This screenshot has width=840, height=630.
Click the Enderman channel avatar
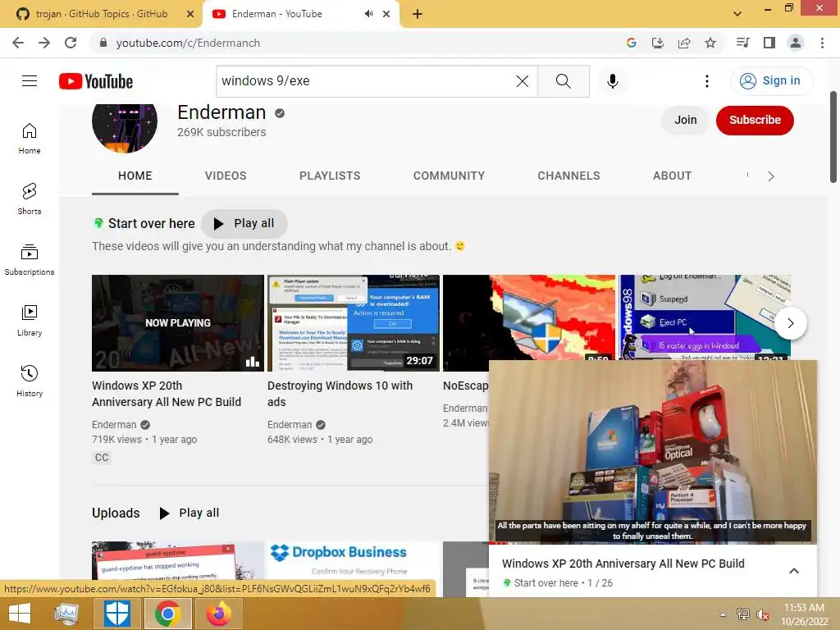point(125,127)
